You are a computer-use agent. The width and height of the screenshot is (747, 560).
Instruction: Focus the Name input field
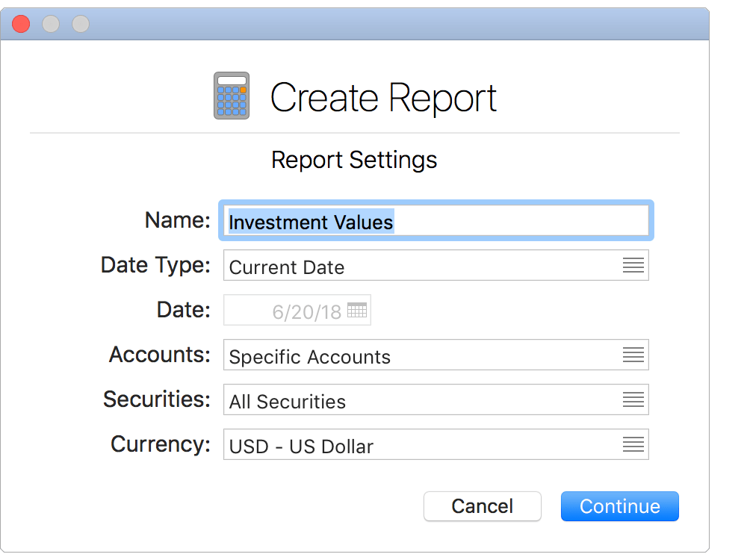(436, 221)
